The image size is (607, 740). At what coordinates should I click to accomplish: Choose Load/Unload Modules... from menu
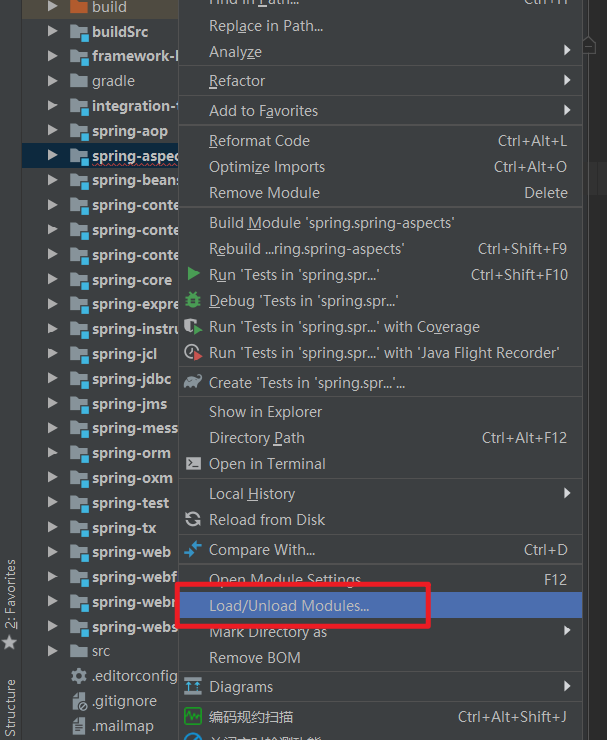pyautogui.click(x=380, y=605)
